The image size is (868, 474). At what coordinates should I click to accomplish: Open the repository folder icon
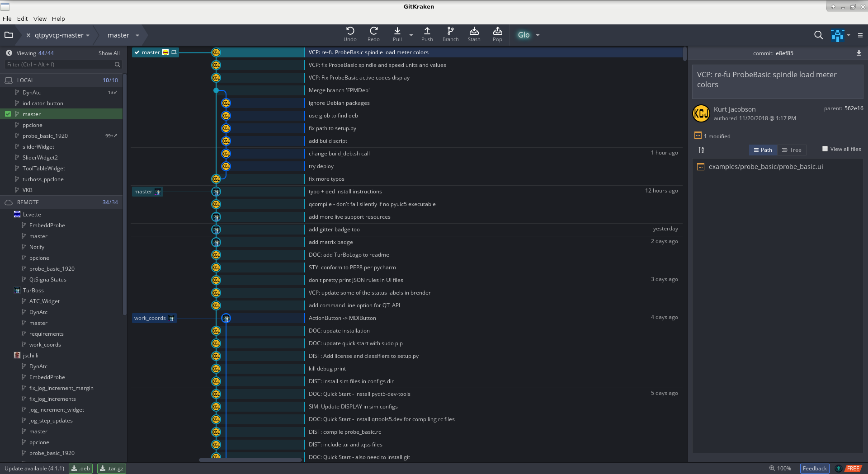9,35
